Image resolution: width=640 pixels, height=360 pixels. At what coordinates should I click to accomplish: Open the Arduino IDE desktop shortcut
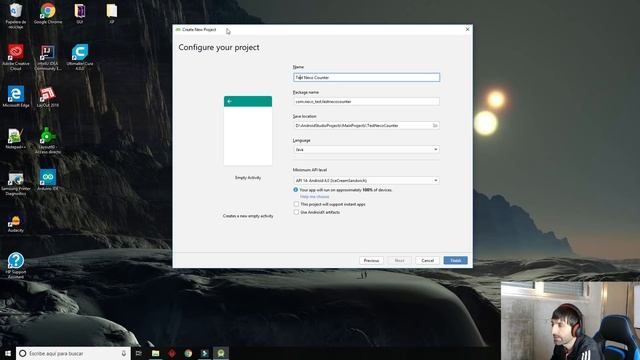click(48, 180)
